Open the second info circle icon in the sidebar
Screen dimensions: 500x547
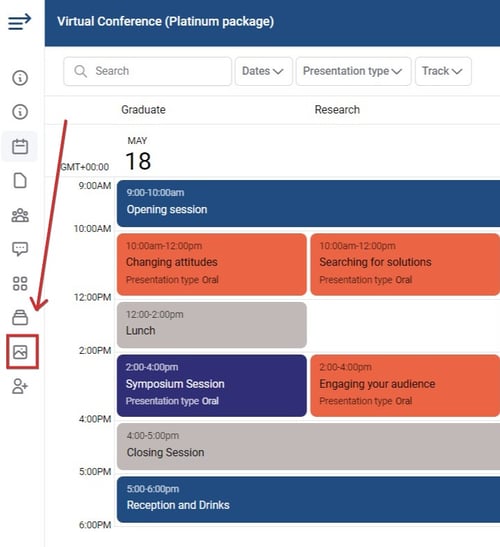[20, 112]
